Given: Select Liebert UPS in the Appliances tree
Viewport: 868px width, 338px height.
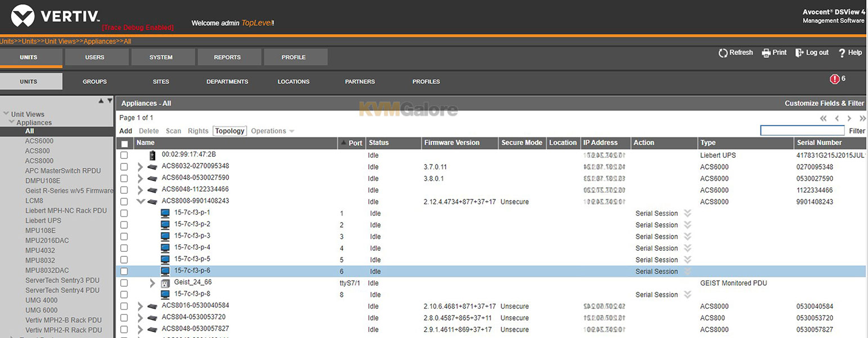Looking at the screenshot, I should pos(43,221).
